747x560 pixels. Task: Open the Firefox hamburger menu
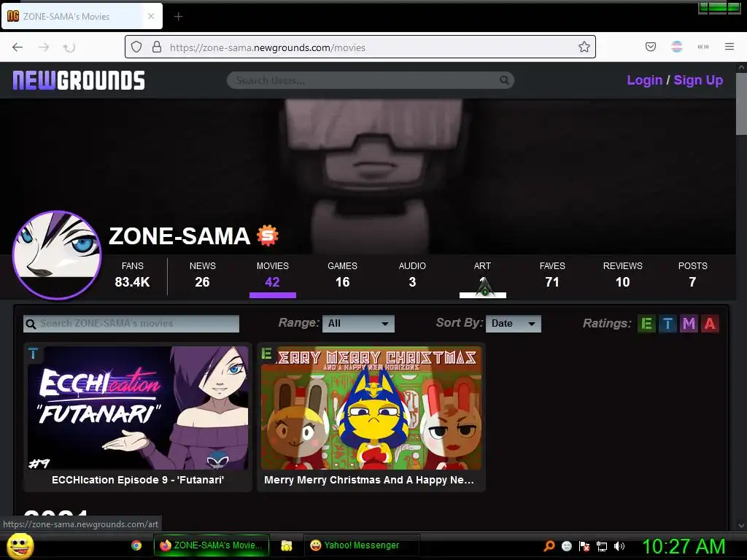(729, 47)
